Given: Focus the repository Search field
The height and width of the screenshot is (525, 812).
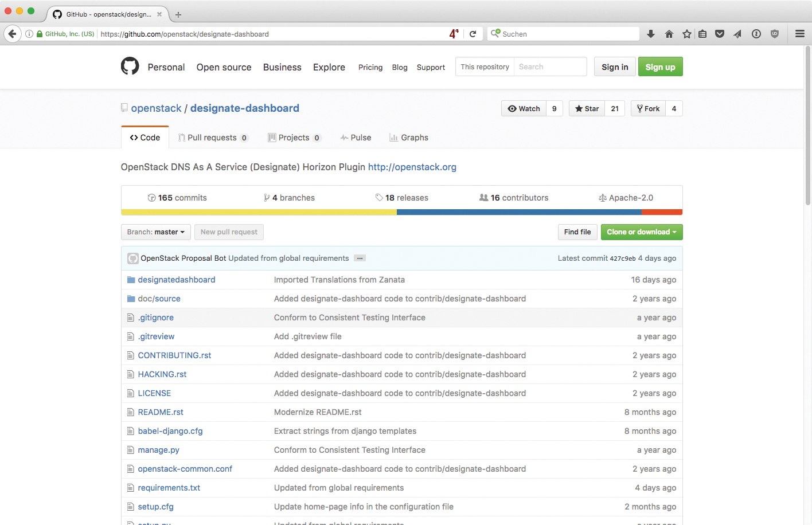Looking at the screenshot, I should [x=549, y=67].
